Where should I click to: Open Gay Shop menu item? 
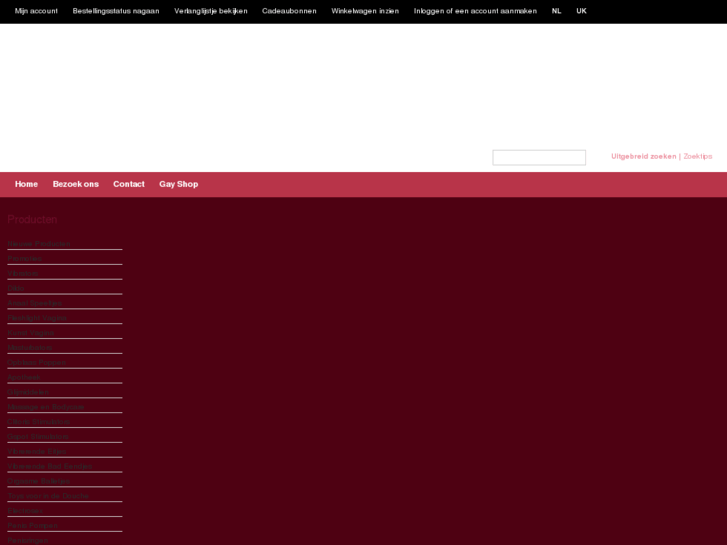pos(179,184)
